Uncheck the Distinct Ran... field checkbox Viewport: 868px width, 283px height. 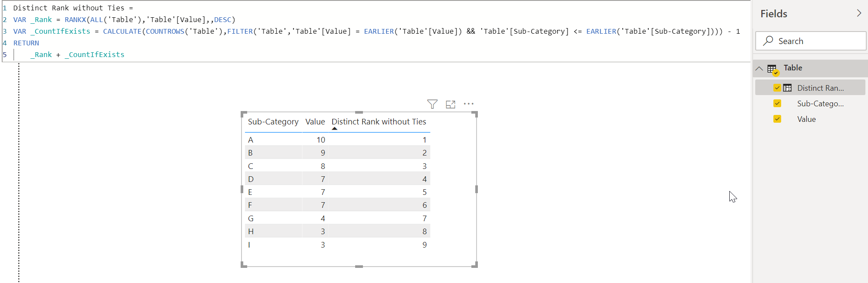coord(777,88)
